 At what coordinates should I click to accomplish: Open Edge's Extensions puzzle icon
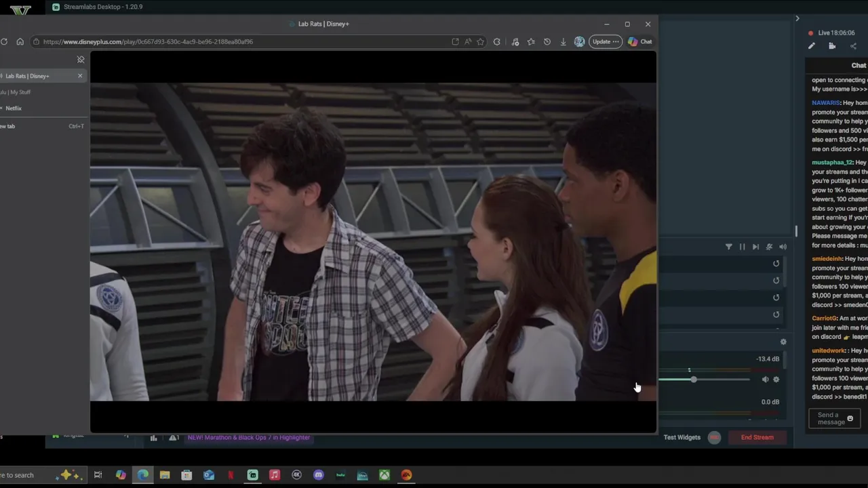coord(497,41)
